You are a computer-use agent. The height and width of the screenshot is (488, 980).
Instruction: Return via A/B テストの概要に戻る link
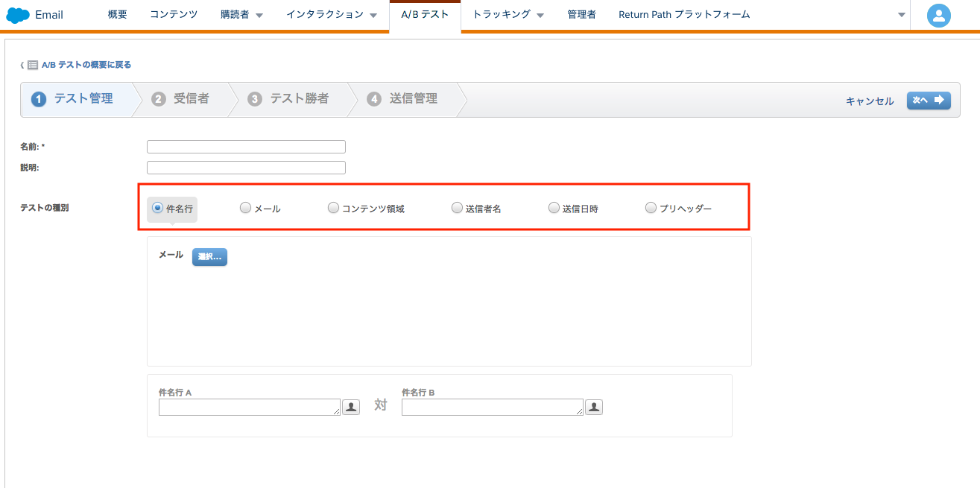tap(86, 65)
